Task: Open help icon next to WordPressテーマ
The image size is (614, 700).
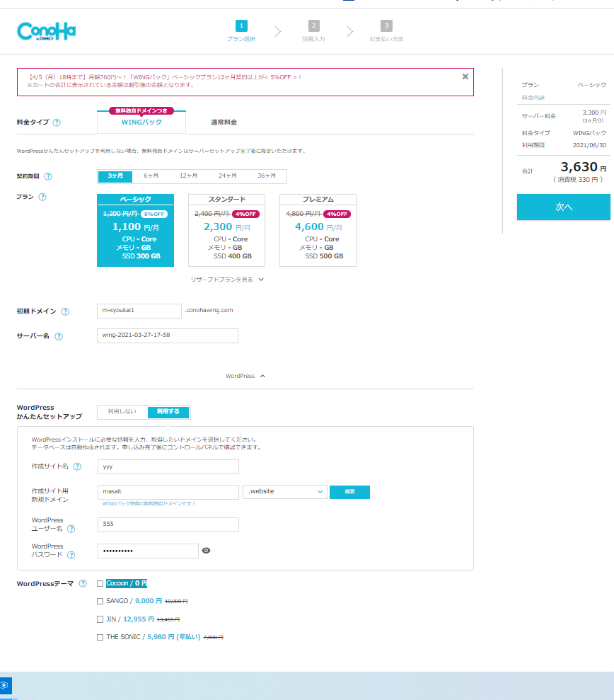Action: pos(83,583)
